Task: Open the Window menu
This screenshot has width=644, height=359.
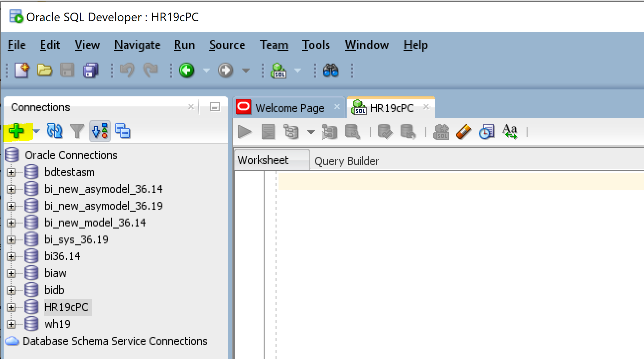Action: (366, 45)
